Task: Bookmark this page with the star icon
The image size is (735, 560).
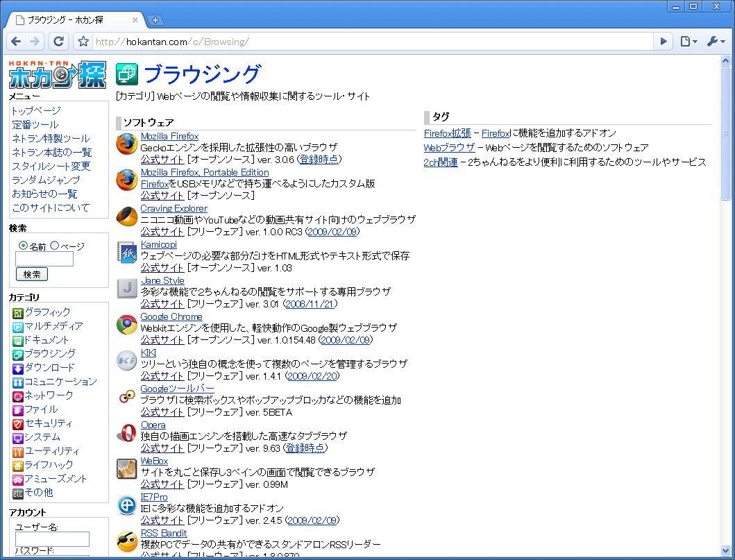Action: coord(83,41)
